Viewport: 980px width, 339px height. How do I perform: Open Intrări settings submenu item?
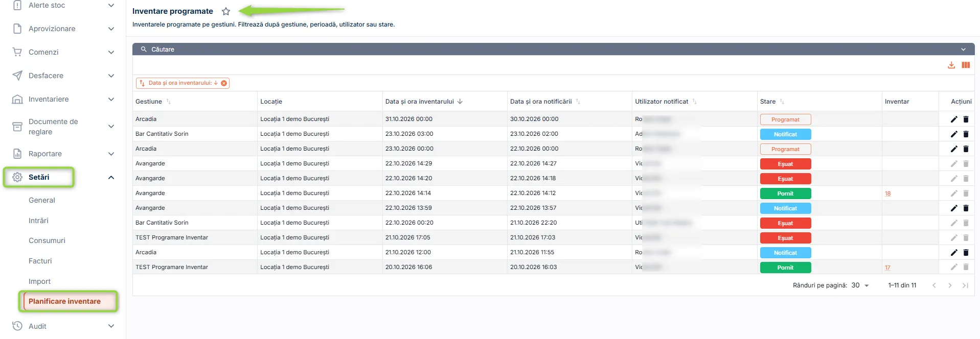(38, 221)
